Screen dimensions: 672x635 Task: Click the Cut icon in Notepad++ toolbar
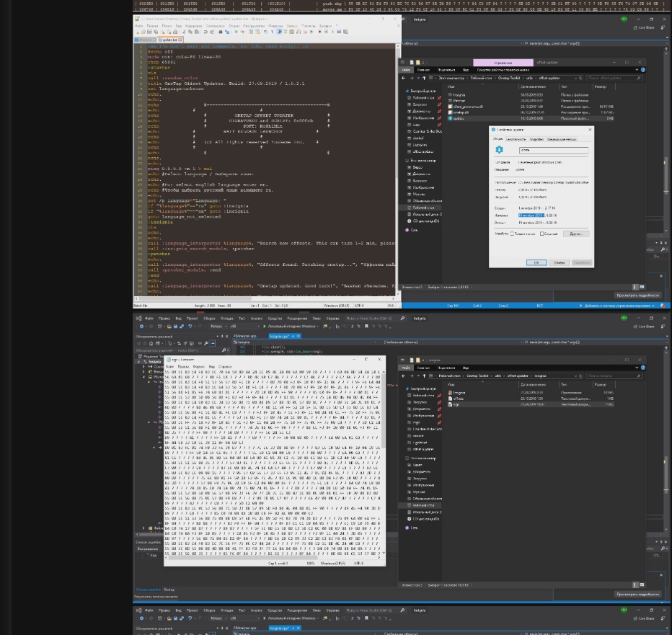pyautogui.click(x=184, y=32)
